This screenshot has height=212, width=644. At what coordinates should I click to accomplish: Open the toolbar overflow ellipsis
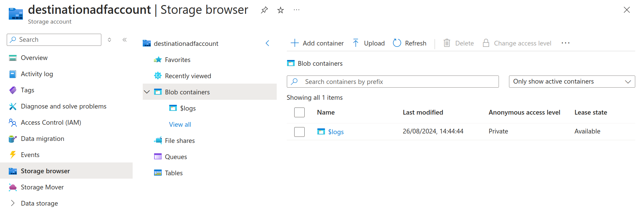[566, 43]
